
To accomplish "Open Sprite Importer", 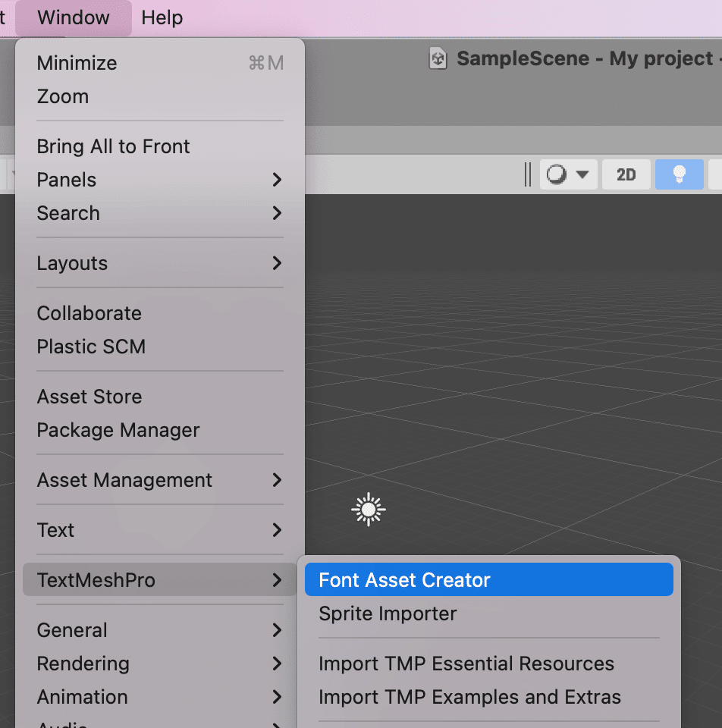I will coord(489,613).
